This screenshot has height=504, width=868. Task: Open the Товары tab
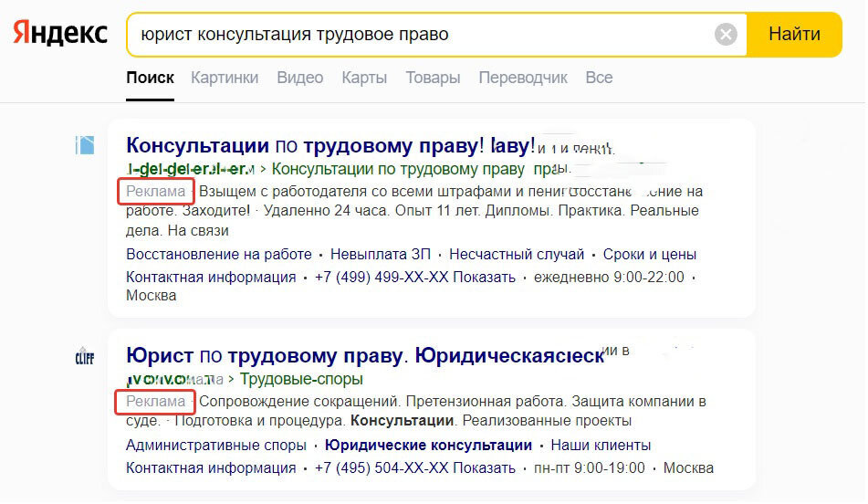(x=433, y=78)
